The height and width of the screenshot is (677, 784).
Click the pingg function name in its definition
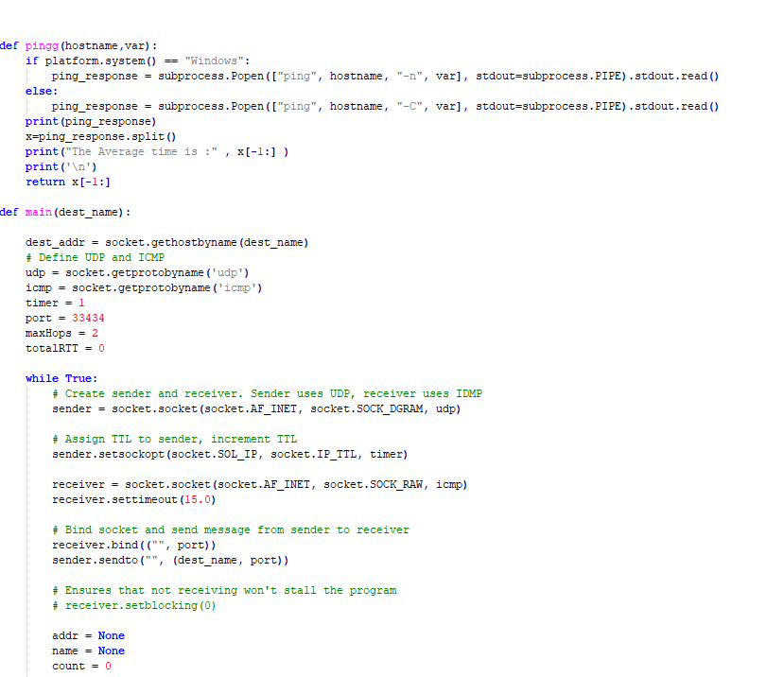click(40, 45)
